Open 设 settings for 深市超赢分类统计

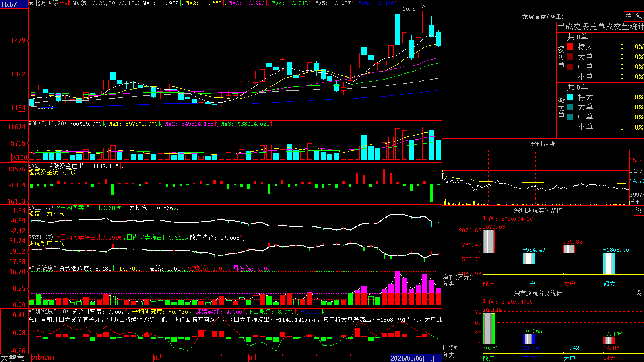[639, 293]
